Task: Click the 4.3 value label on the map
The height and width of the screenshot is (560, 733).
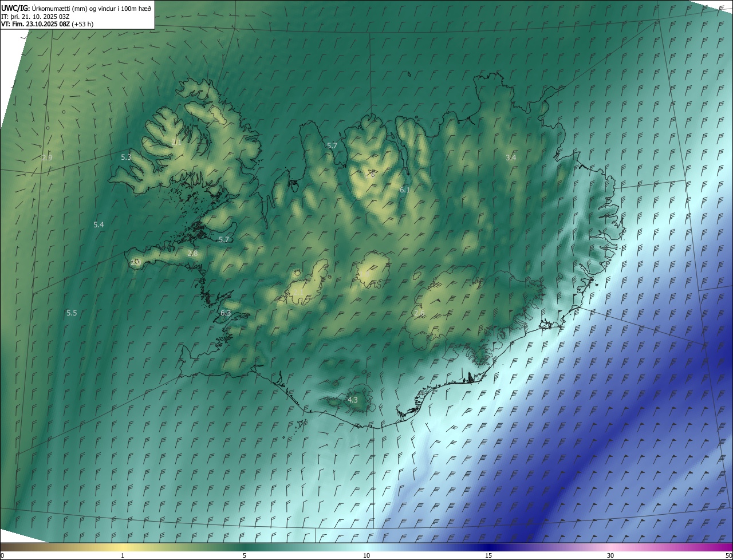Action: pyautogui.click(x=352, y=400)
